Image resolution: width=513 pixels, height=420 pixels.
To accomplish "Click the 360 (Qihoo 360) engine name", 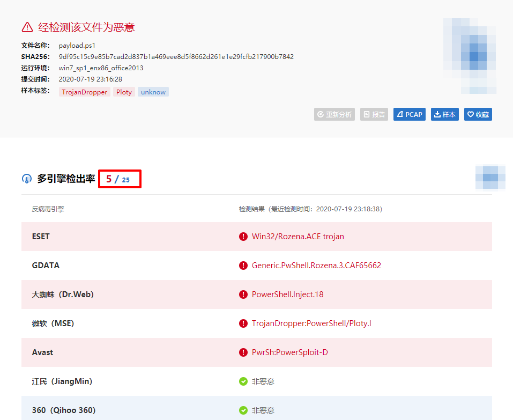I will coord(64,410).
